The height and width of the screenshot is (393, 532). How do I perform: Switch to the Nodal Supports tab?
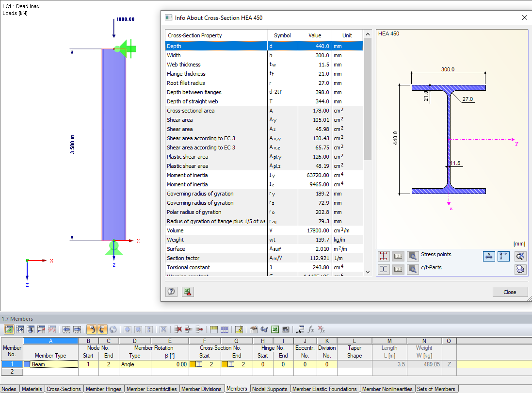tap(271, 389)
